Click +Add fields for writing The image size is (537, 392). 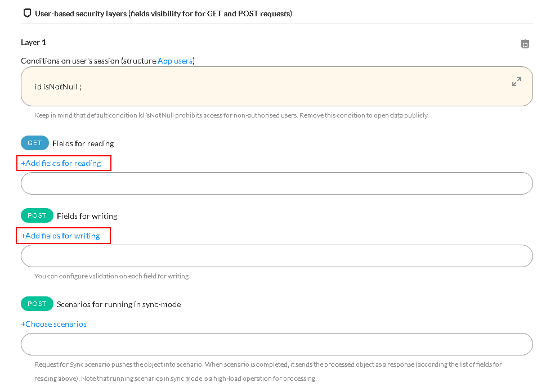(x=61, y=236)
